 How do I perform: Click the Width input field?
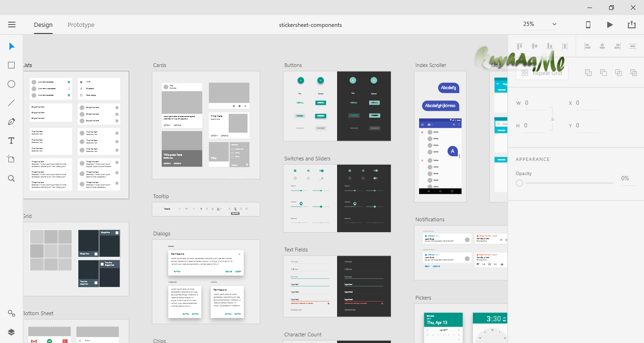click(x=535, y=103)
